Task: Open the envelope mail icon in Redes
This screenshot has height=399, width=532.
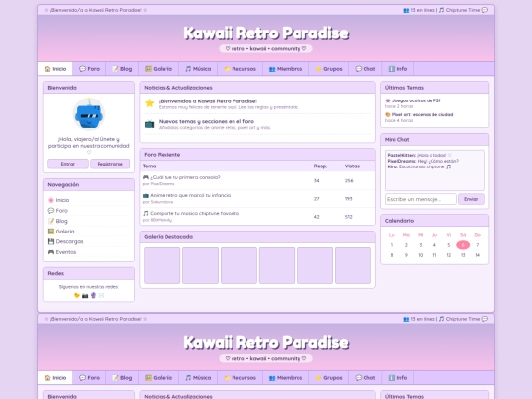Action: [101, 295]
